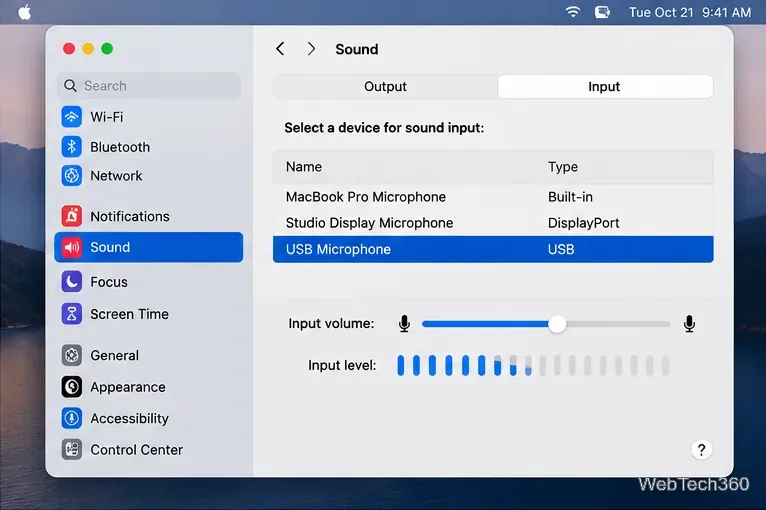The width and height of the screenshot is (766, 510).
Task: Click the green full-screen window button
Action: 107,49
